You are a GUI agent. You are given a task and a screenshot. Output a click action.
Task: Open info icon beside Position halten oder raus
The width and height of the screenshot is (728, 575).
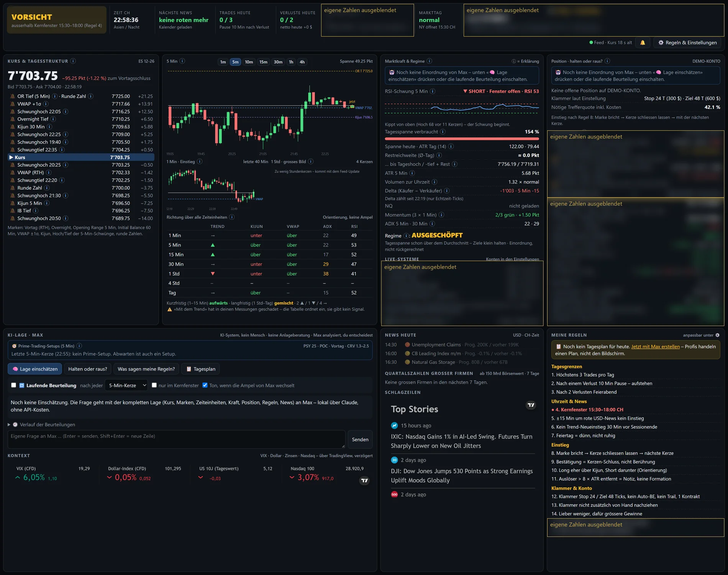pos(607,61)
